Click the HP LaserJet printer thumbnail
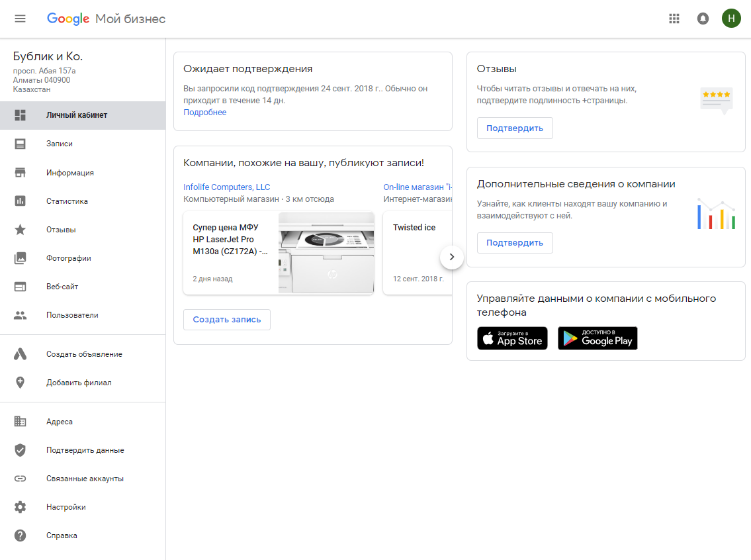The height and width of the screenshot is (560, 751). tap(326, 253)
